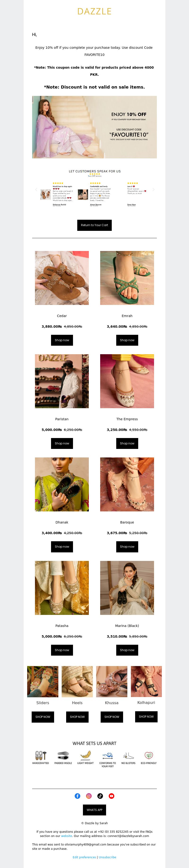Open the Instagram social icon
The width and height of the screenshot is (189, 868).
point(89,796)
